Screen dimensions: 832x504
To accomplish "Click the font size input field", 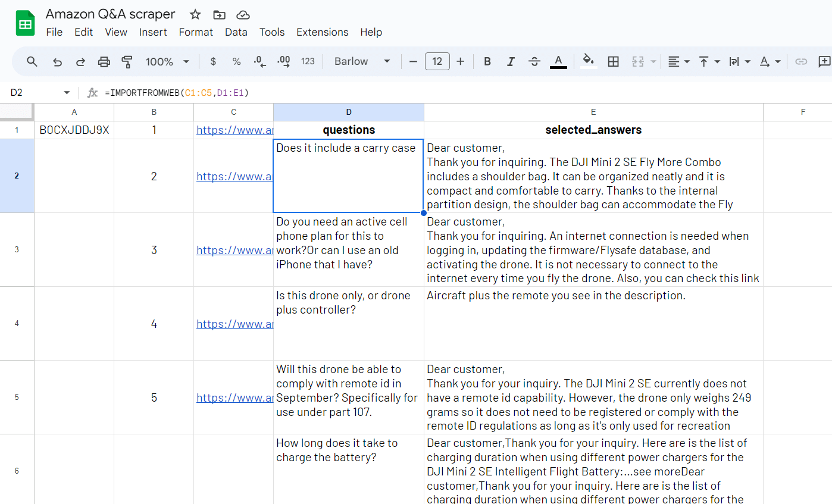I will click(x=437, y=61).
